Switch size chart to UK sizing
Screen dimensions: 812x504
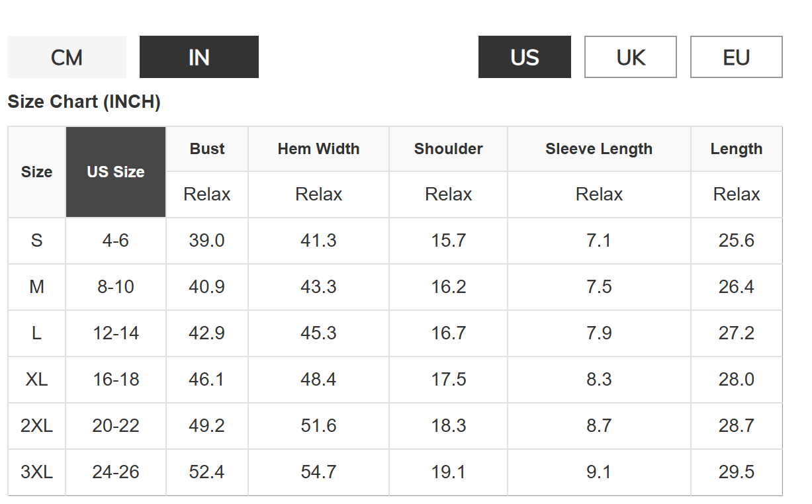click(630, 58)
